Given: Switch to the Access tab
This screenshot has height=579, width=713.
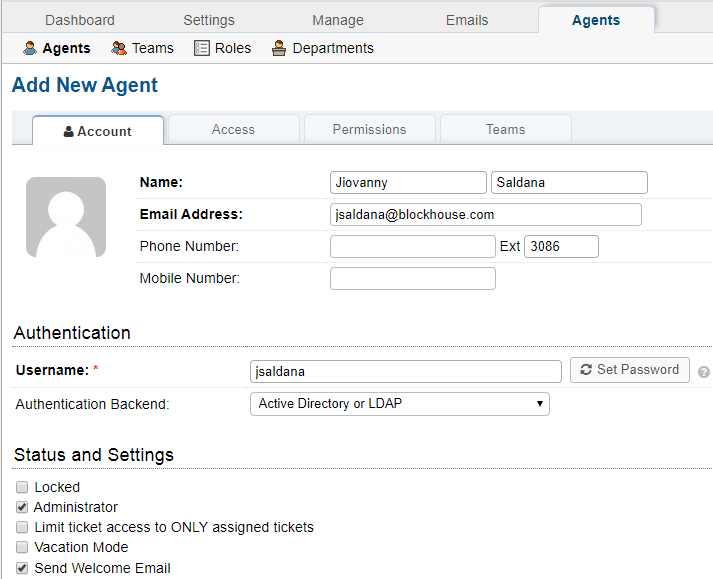Looking at the screenshot, I should (233, 129).
